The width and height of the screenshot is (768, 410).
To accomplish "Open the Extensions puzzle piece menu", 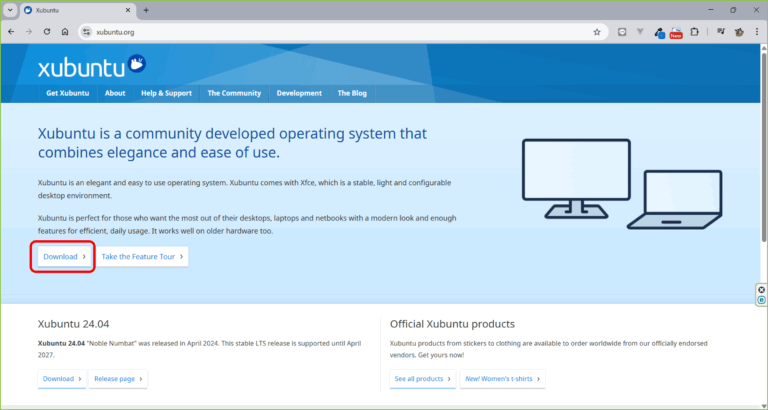I will (696, 31).
